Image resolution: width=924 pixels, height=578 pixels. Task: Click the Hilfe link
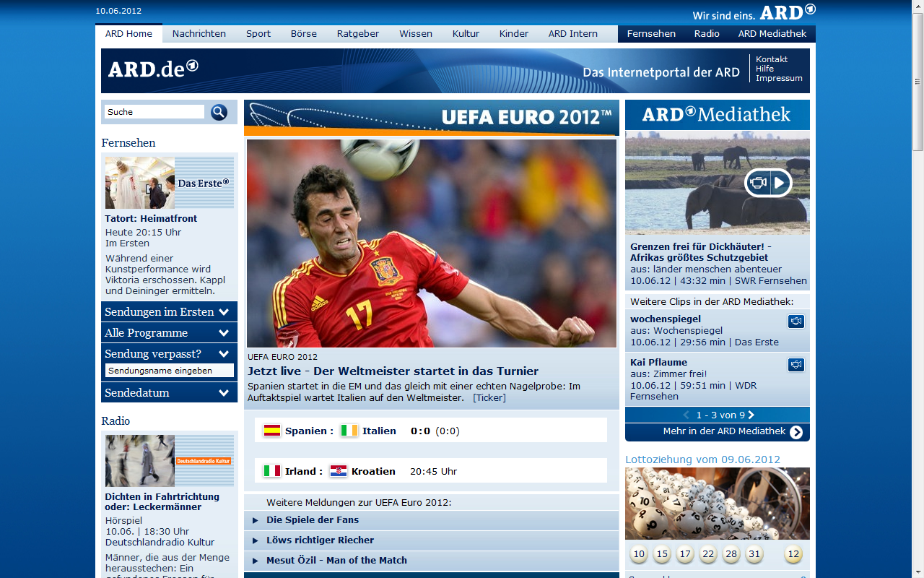tap(764, 69)
